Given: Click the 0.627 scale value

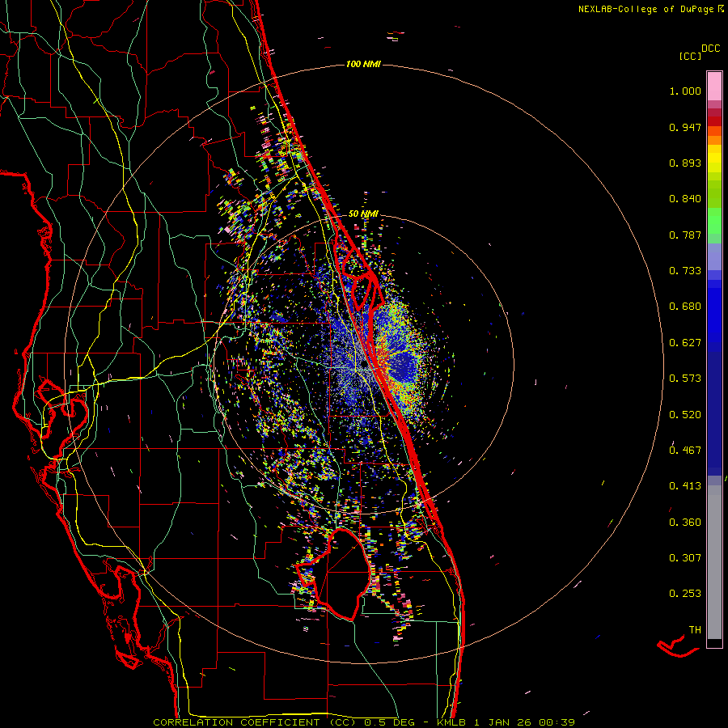Looking at the screenshot, I should tap(685, 343).
